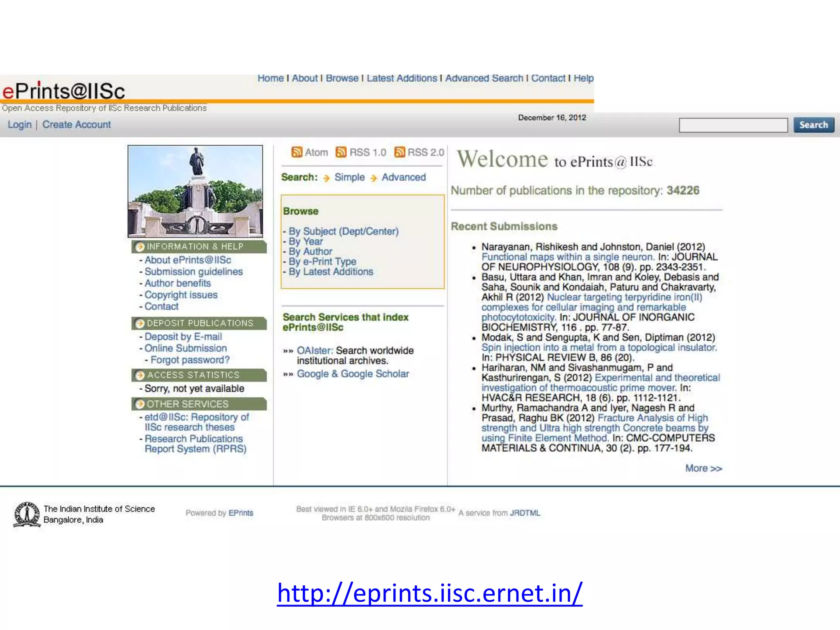Screen dimensions: 840x630
Task: Open the sidebar Contact link
Action: [x=162, y=306]
